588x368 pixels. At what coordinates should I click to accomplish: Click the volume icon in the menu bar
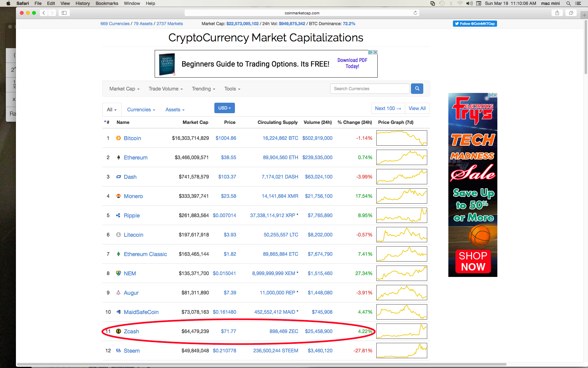pos(469,3)
